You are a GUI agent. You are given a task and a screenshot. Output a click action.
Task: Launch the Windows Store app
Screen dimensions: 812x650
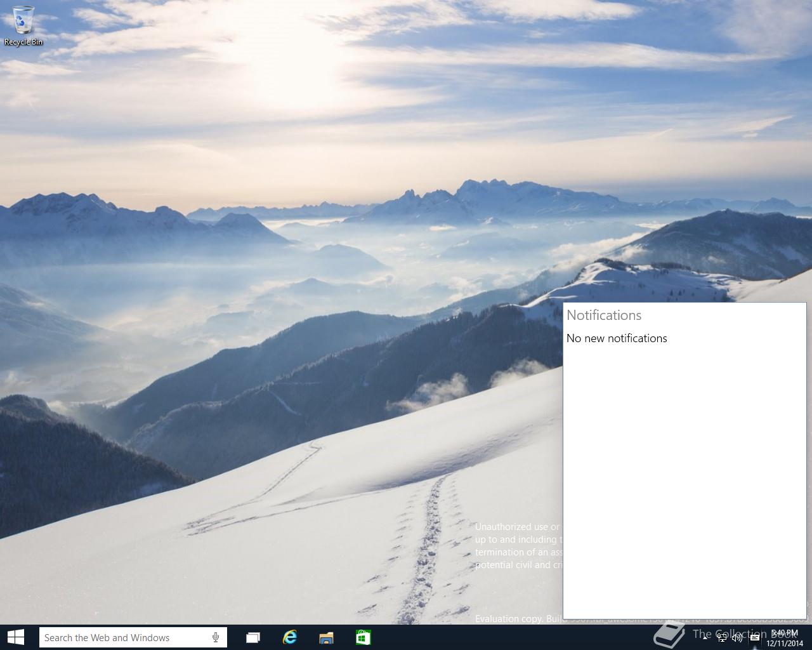(363, 637)
